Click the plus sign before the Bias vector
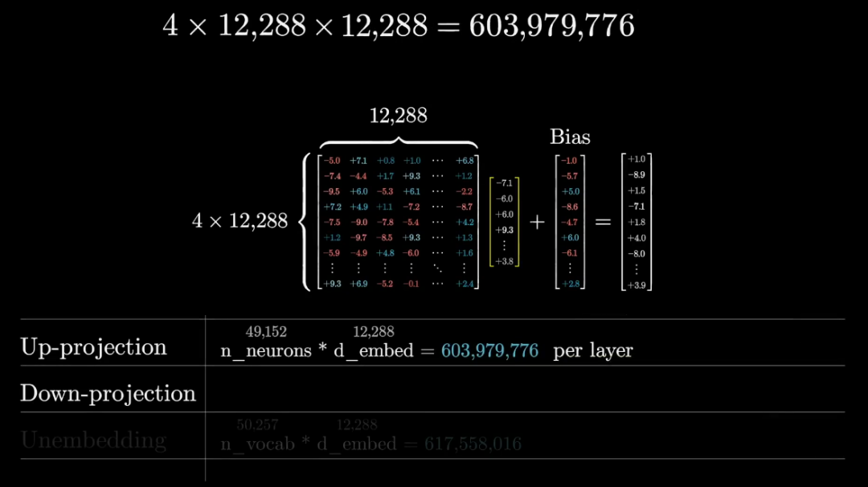This screenshot has width=868, height=487. coord(537,222)
